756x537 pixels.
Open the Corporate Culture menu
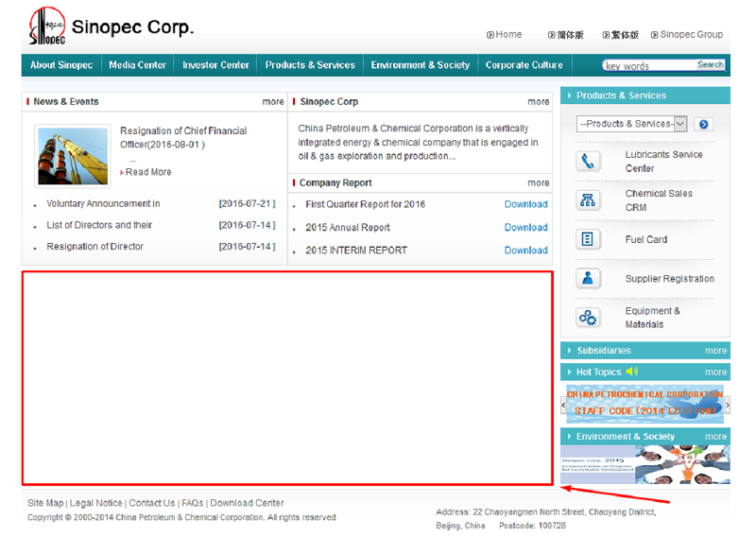pyautogui.click(x=524, y=65)
